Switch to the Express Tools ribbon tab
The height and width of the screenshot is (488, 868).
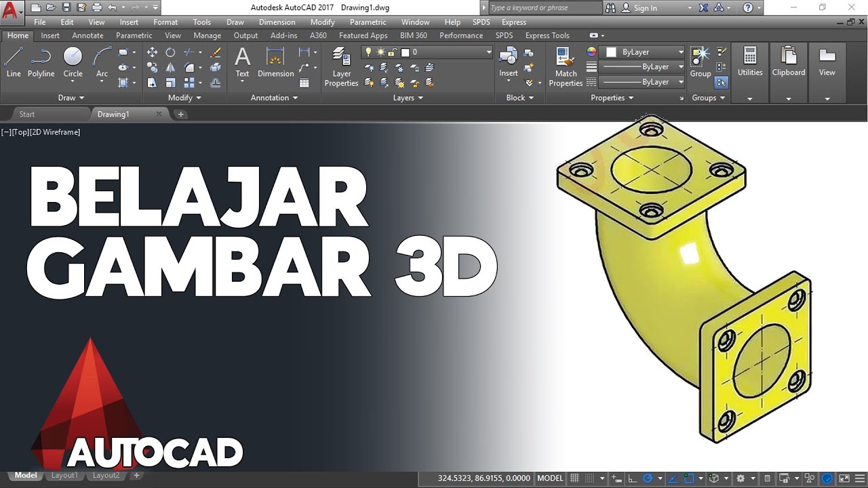pos(547,35)
